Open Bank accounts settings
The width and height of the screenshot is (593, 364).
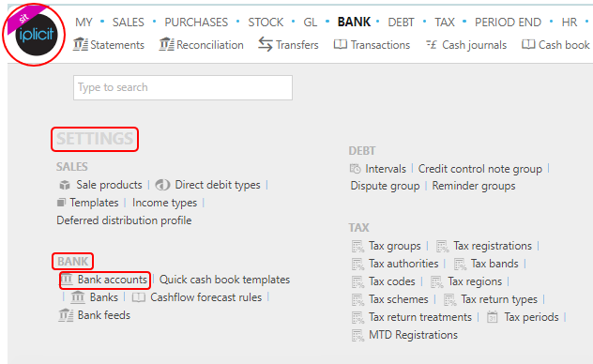point(112,280)
